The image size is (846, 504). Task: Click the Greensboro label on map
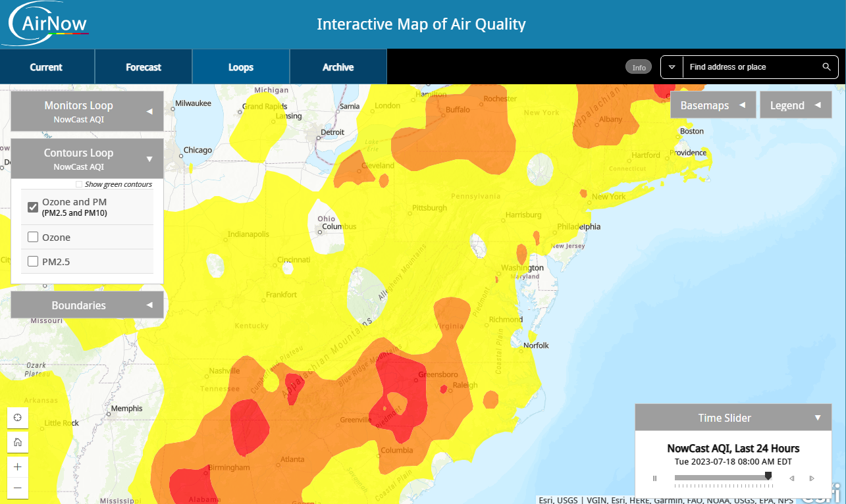pos(438,375)
